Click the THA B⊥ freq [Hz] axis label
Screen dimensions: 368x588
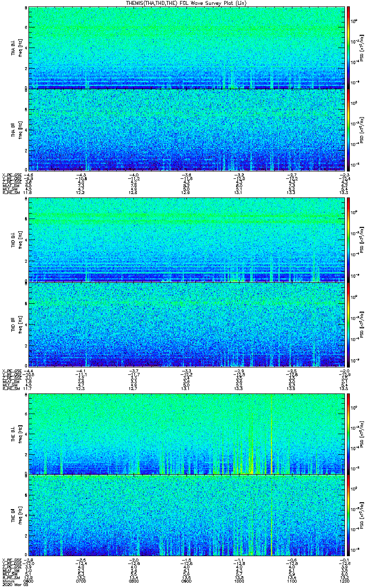coord(17,48)
